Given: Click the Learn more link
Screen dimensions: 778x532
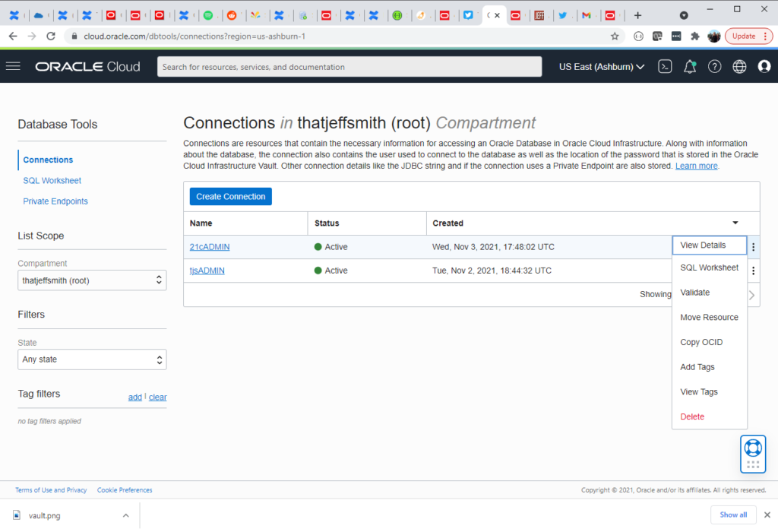Looking at the screenshot, I should pos(696,166).
